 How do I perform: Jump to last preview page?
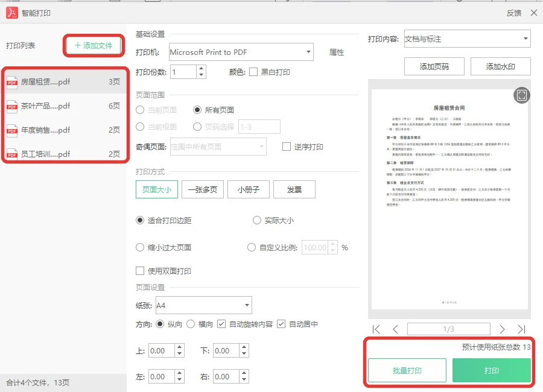click(521, 329)
